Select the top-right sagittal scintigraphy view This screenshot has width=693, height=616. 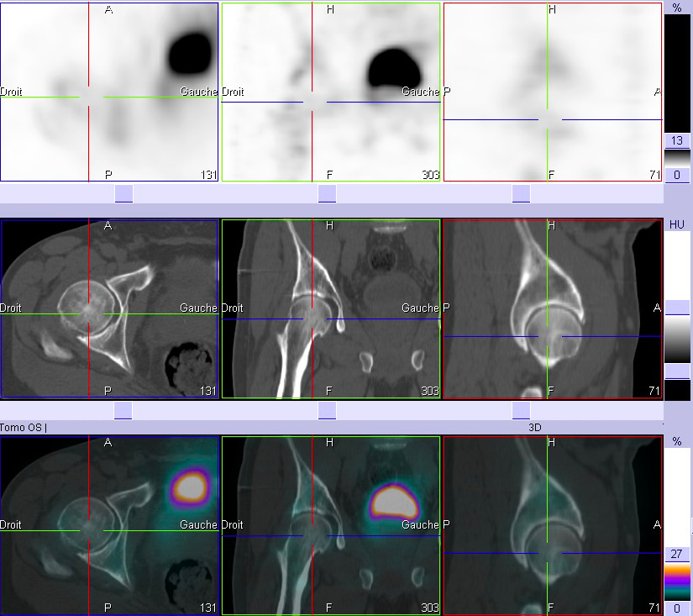tap(553, 92)
